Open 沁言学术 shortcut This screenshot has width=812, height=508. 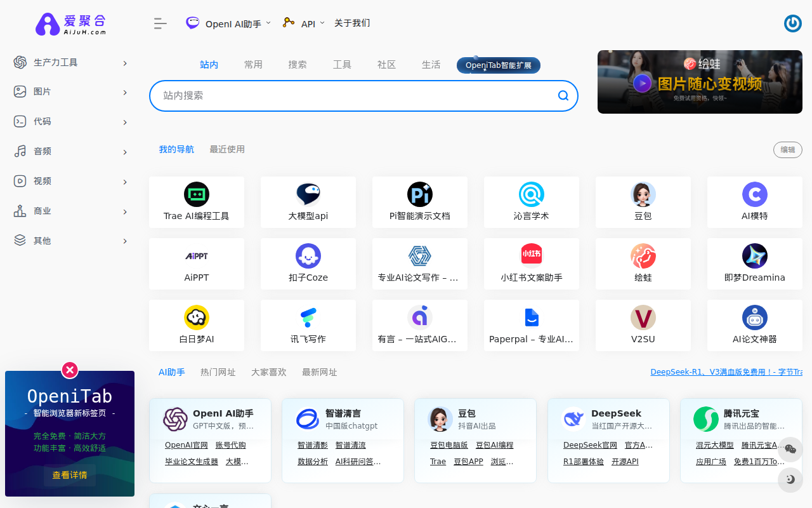(x=532, y=202)
